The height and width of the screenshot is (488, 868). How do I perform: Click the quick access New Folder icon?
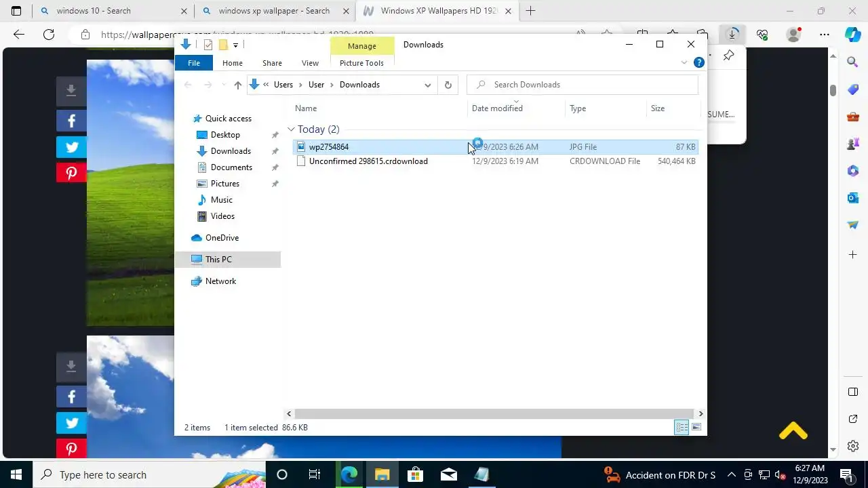[x=223, y=45]
